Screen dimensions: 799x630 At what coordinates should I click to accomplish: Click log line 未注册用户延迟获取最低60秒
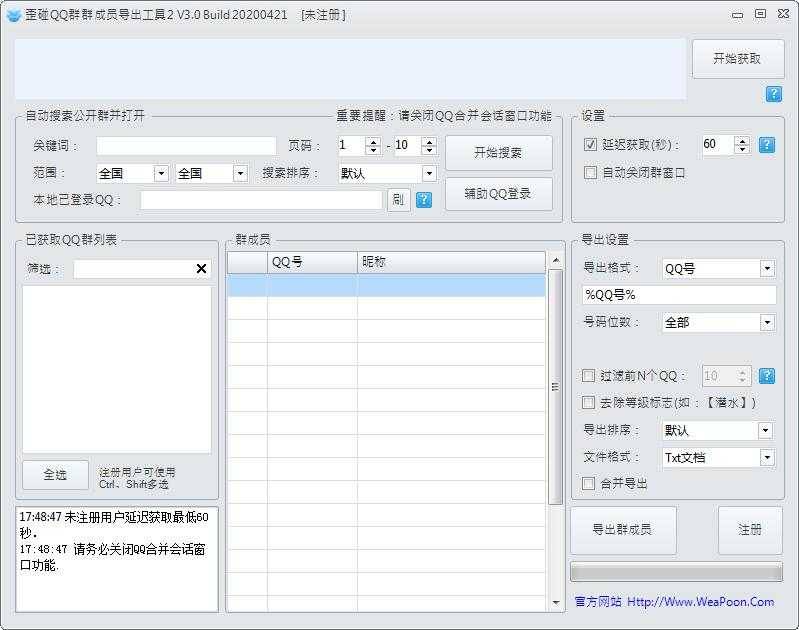click(x=114, y=525)
